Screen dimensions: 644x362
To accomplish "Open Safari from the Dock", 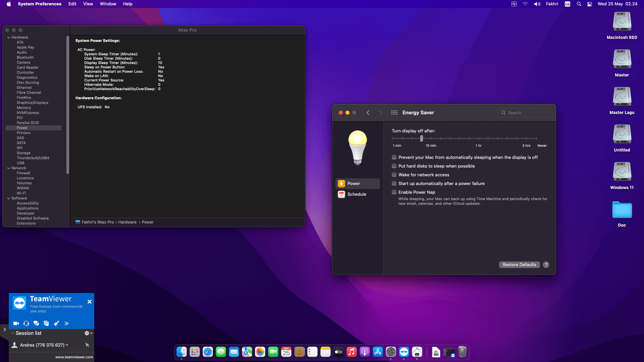I will (x=208, y=352).
